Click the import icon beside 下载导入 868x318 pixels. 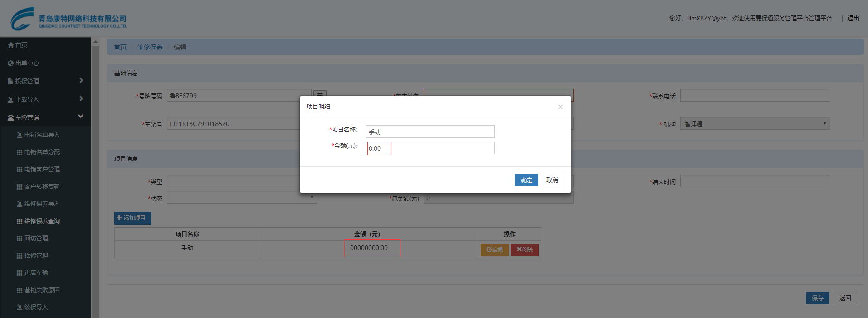(x=11, y=100)
